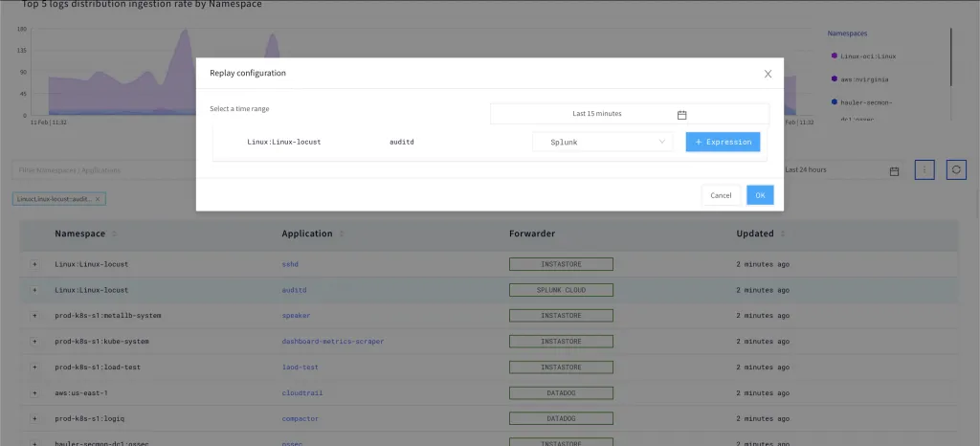The height and width of the screenshot is (446, 980).
Task: Open calendar icon in Last 15 minutes field
Action: click(682, 114)
